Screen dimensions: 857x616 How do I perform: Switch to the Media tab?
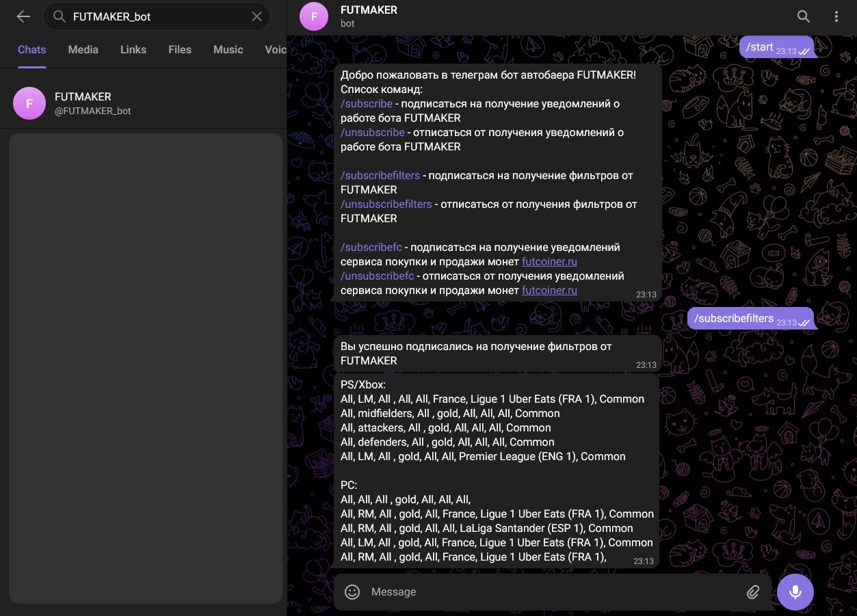click(x=83, y=50)
